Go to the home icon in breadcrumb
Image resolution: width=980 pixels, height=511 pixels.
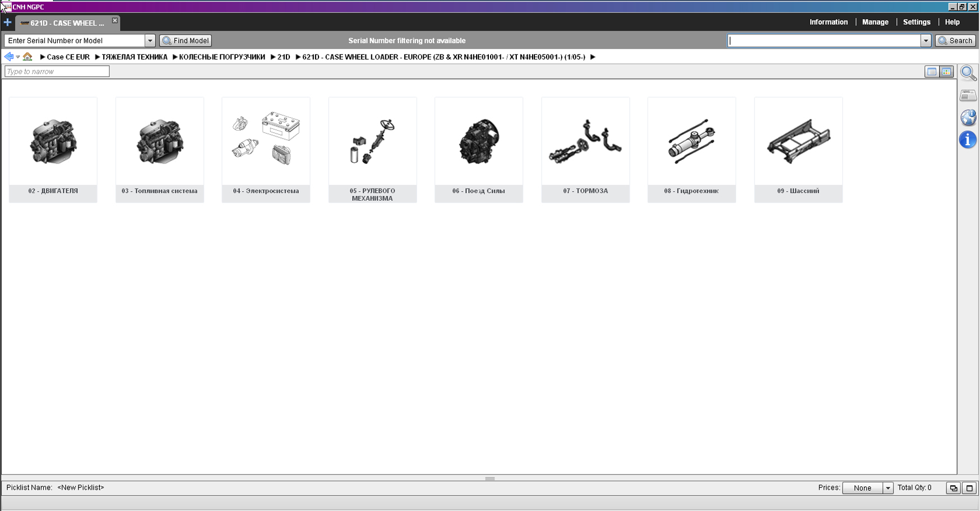click(x=27, y=57)
